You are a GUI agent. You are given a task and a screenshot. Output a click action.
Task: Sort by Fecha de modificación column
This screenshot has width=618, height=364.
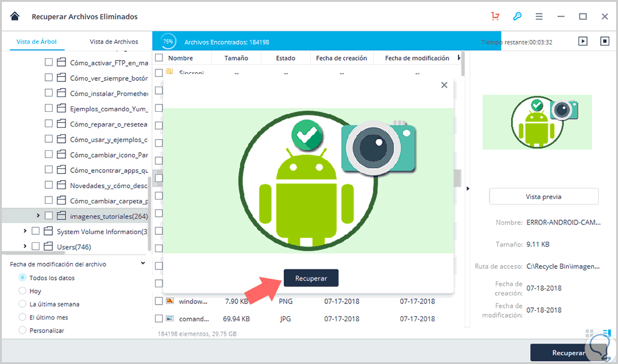point(417,58)
